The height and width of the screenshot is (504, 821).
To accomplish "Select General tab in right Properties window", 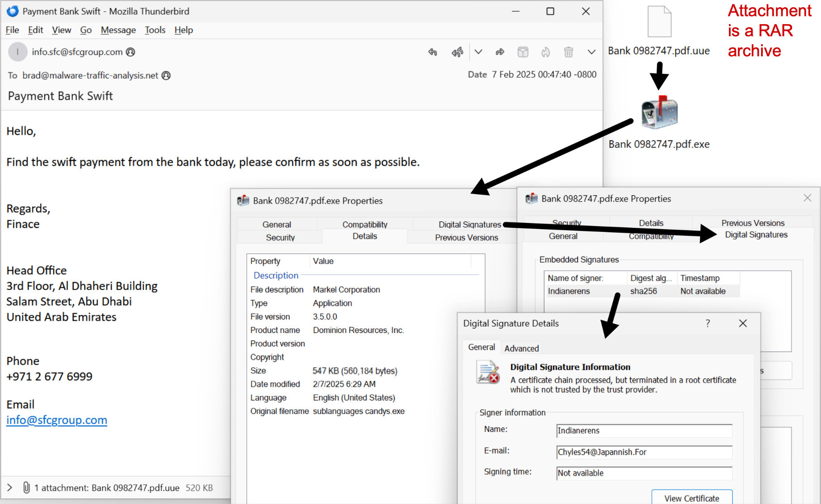I will point(563,236).
